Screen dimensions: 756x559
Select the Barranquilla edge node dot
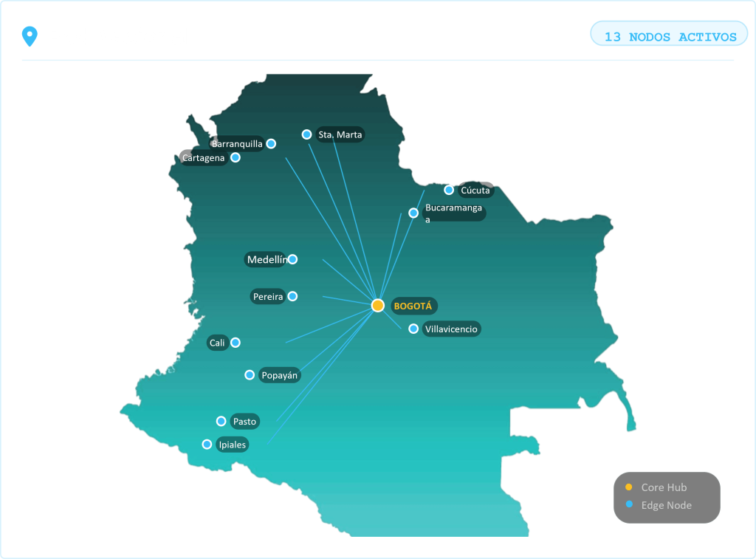(271, 143)
